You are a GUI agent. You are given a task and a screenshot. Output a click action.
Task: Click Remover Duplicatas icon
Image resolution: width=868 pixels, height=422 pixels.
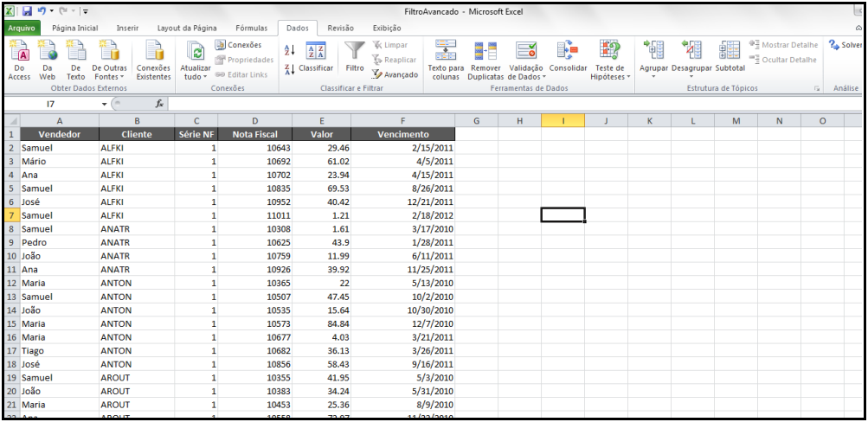click(485, 52)
